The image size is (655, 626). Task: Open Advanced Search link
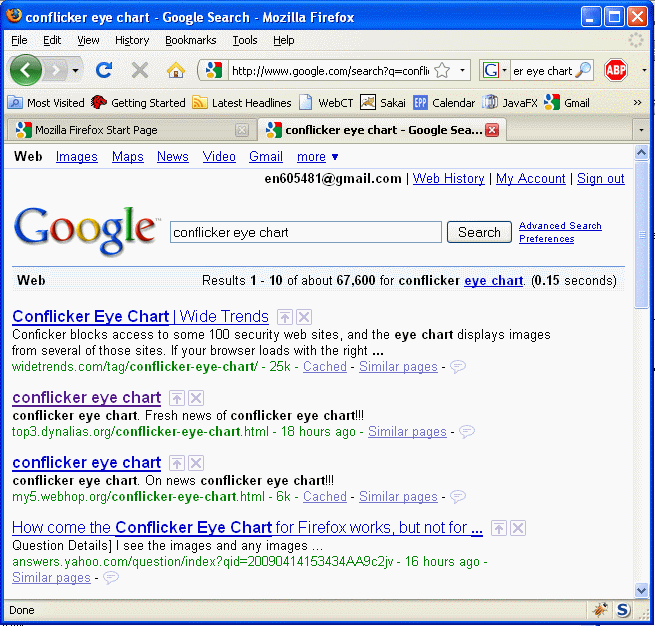click(x=560, y=226)
